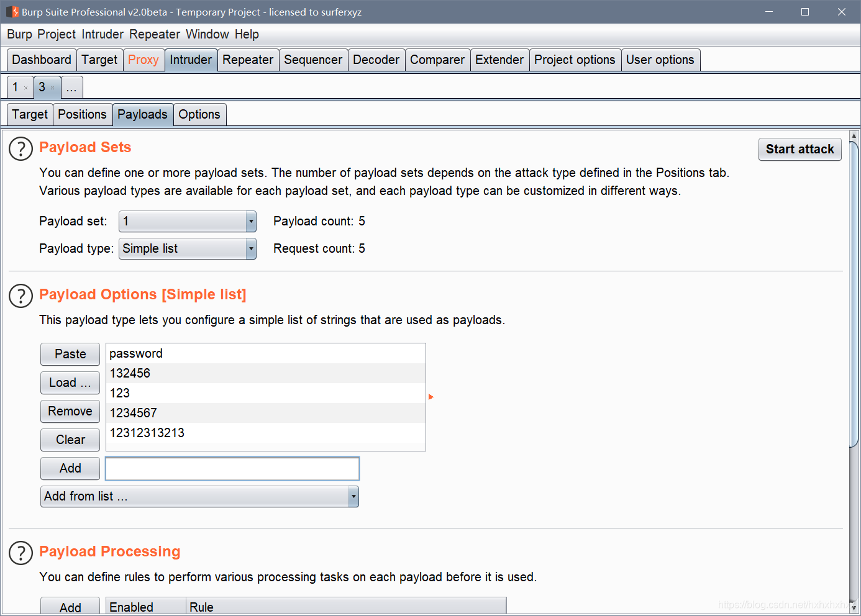The width and height of the screenshot is (861, 616).
Task: Click the Load ... button
Action: [70, 383]
